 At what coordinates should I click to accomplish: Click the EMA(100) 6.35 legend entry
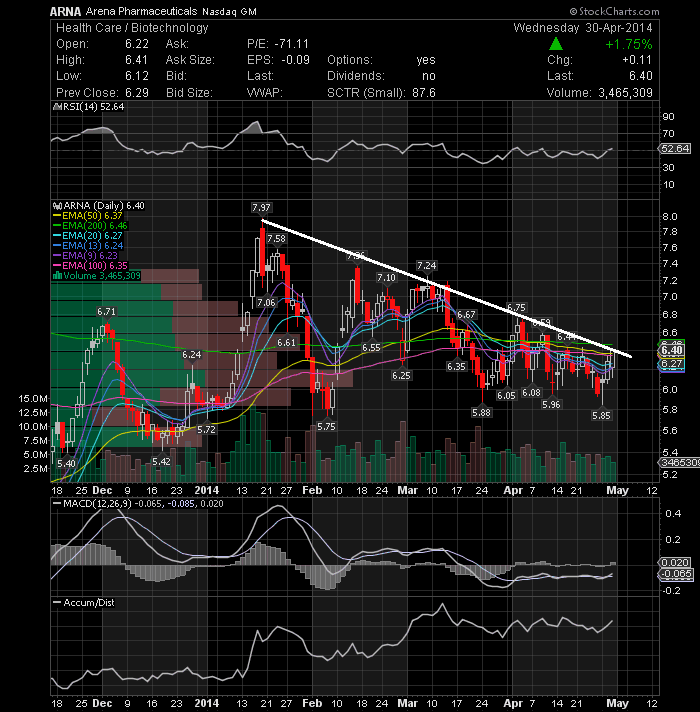click(x=90, y=266)
